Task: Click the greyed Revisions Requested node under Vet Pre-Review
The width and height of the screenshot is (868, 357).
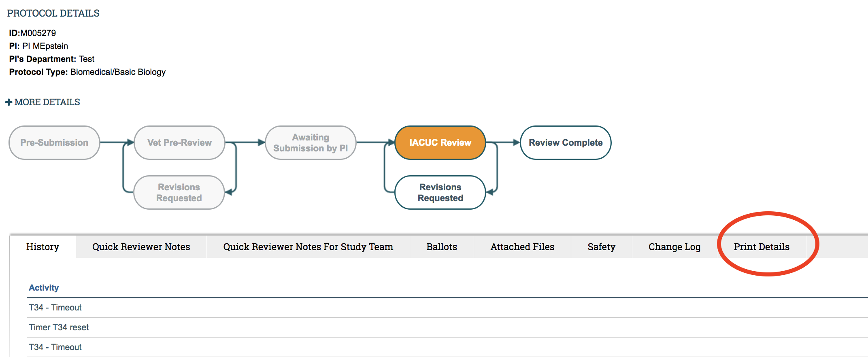Action: coord(179,192)
